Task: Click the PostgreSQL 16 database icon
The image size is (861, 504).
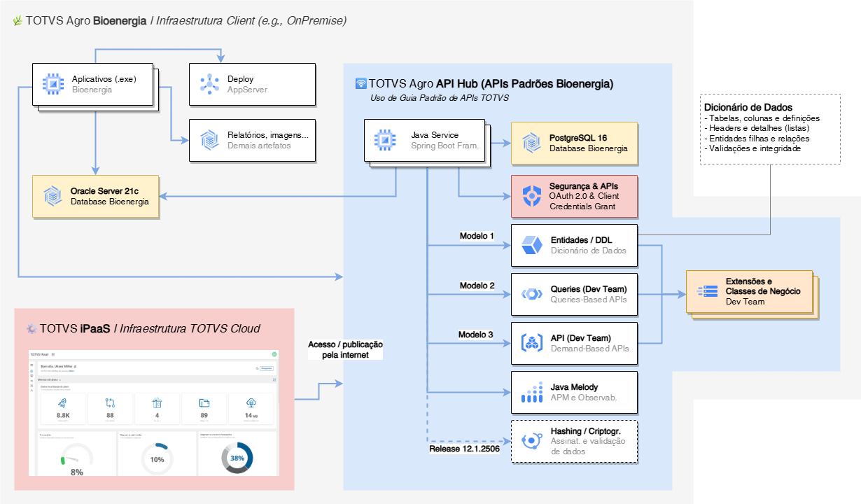Action: (x=531, y=143)
